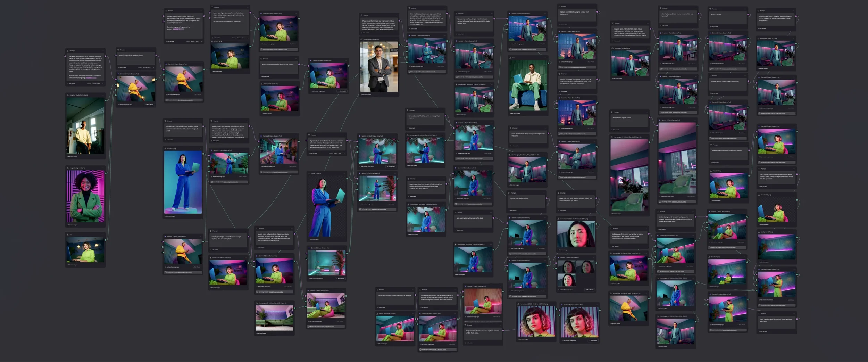Click Upgrade link under Gemini node beside Professional Portrait

pos(429,72)
